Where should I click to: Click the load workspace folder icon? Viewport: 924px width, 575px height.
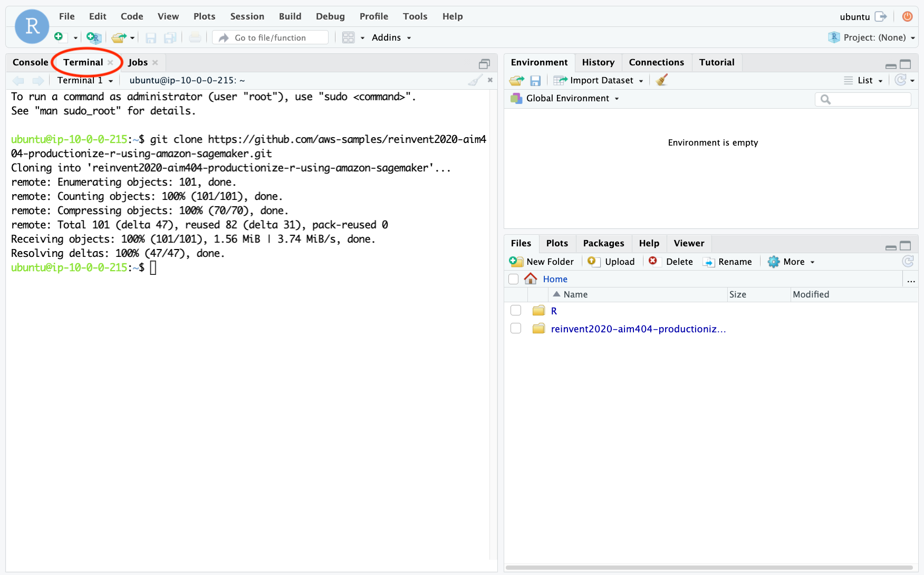(516, 80)
